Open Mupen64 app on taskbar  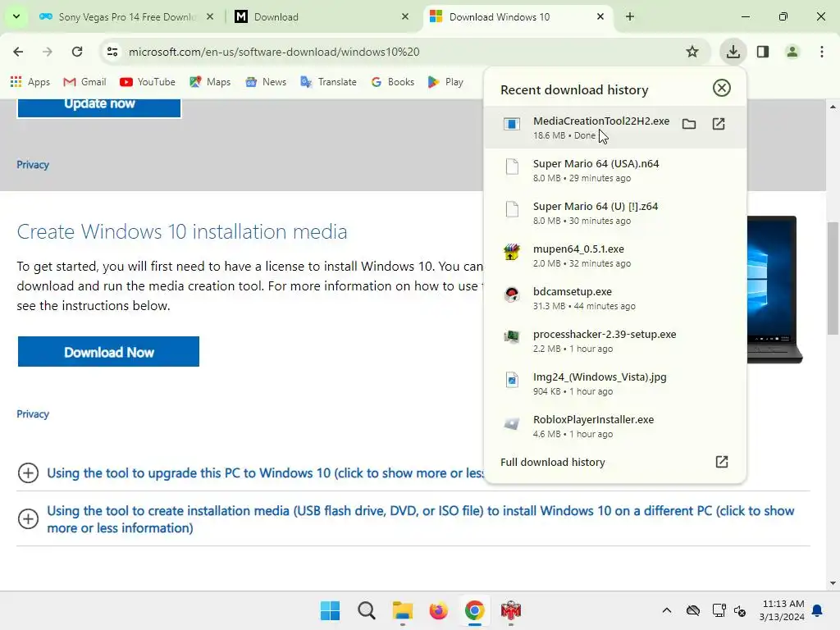point(510,610)
